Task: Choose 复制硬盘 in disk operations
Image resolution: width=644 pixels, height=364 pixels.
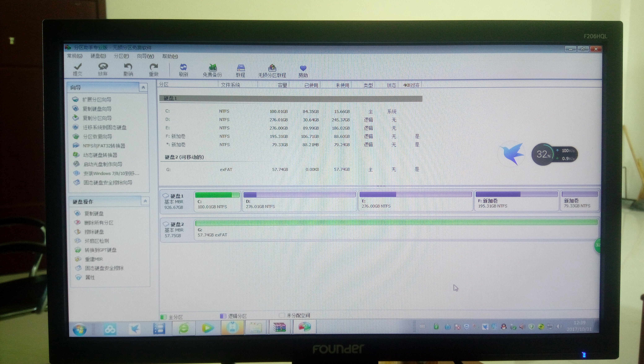Action: pyautogui.click(x=94, y=214)
